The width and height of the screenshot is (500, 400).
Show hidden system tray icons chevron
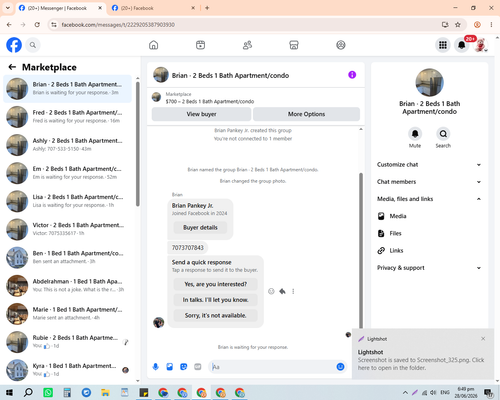(x=405, y=392)
